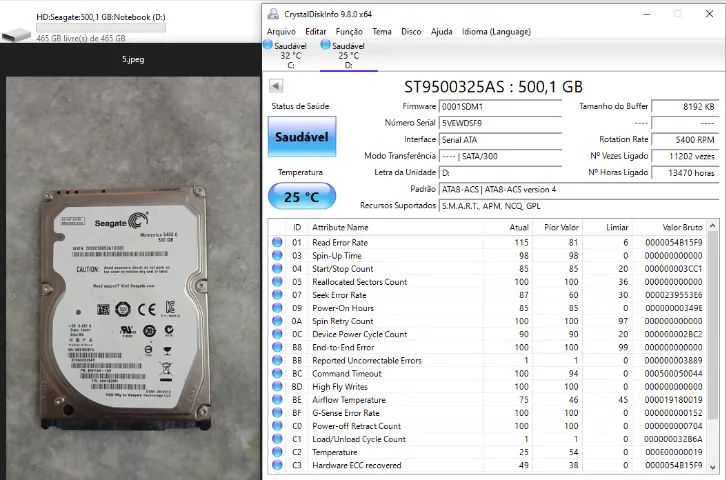Click the D: drive free space usage bar

(x=101, y=28)
